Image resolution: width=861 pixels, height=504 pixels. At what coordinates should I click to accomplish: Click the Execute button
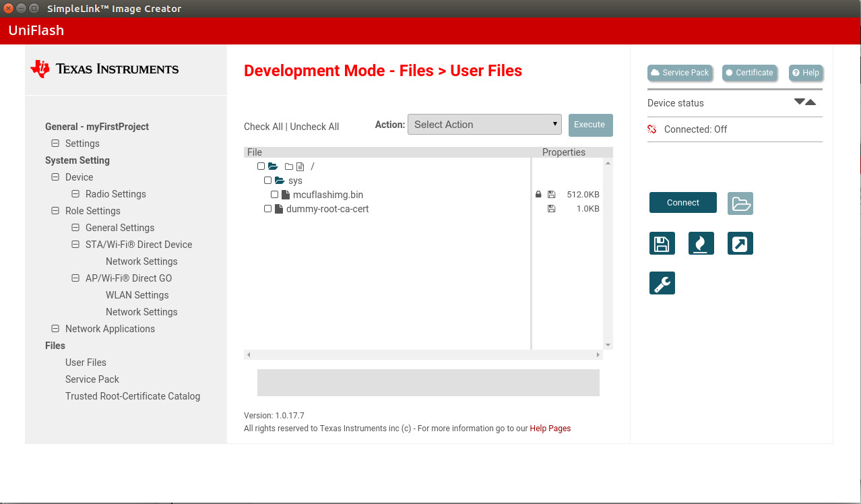point(590,125)
